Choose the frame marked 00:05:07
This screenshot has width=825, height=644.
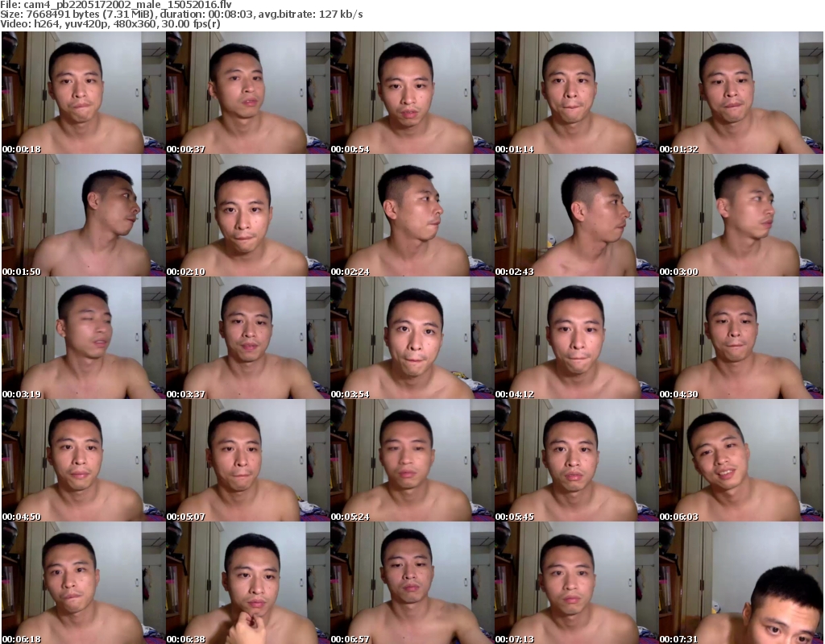click(248, 460)
